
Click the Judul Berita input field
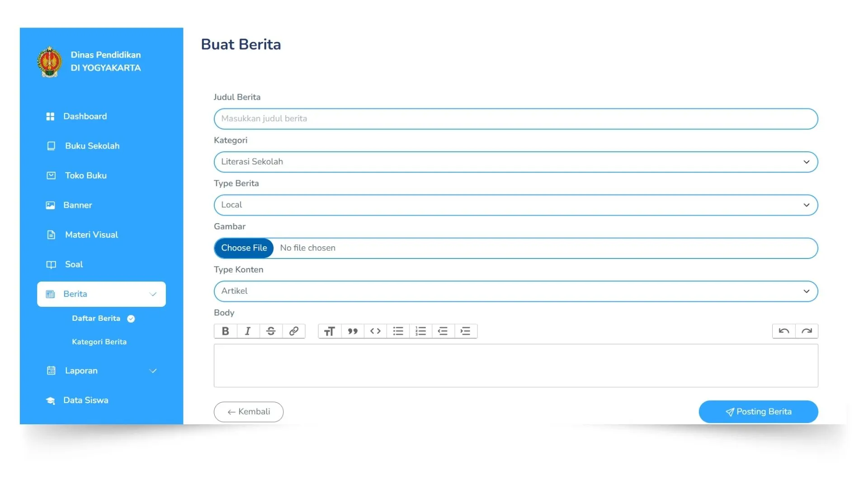pyautogui.click(x=515, y=119)
